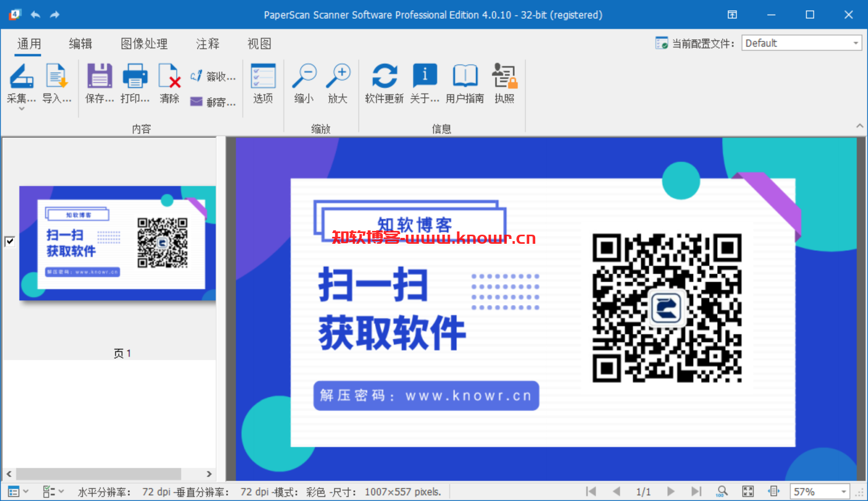
Task: Select the 通用 ribbon tab
Action: [x=29, y=43]
